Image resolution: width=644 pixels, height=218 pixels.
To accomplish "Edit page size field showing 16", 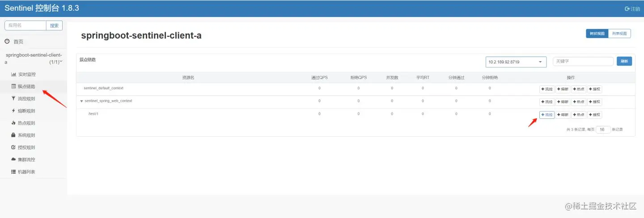I will [603, 130].
